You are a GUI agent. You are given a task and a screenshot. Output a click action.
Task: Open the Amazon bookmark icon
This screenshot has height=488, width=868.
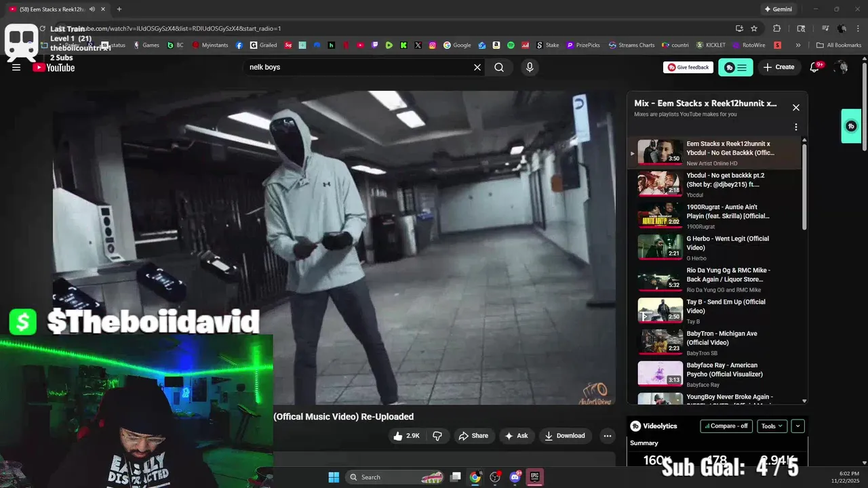pos(496,45)
